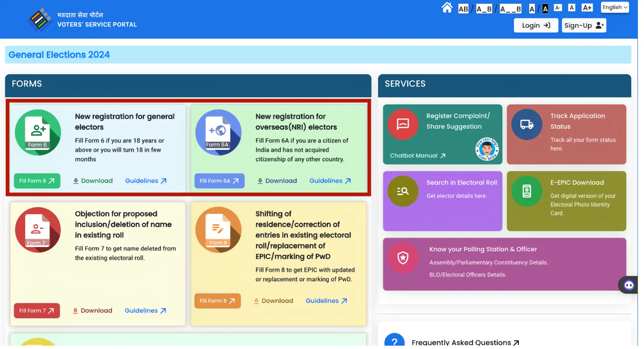
Task: Open Frequently Asked Questions link
Action: pyautogui.click(x=465, y=343)
